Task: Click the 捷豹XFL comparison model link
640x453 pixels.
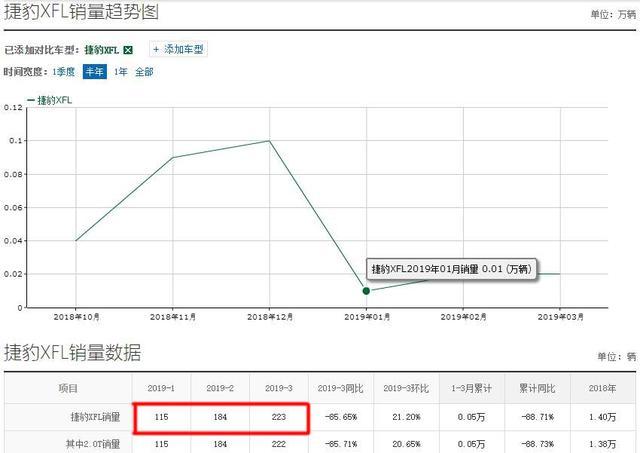Action: 101,50
